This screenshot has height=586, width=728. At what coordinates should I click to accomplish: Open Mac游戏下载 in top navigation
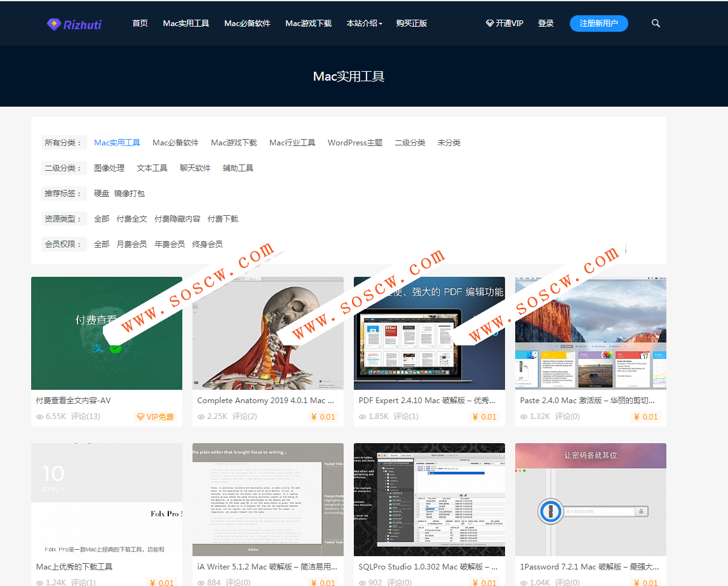pyautogui.click(x=308, y=23)
